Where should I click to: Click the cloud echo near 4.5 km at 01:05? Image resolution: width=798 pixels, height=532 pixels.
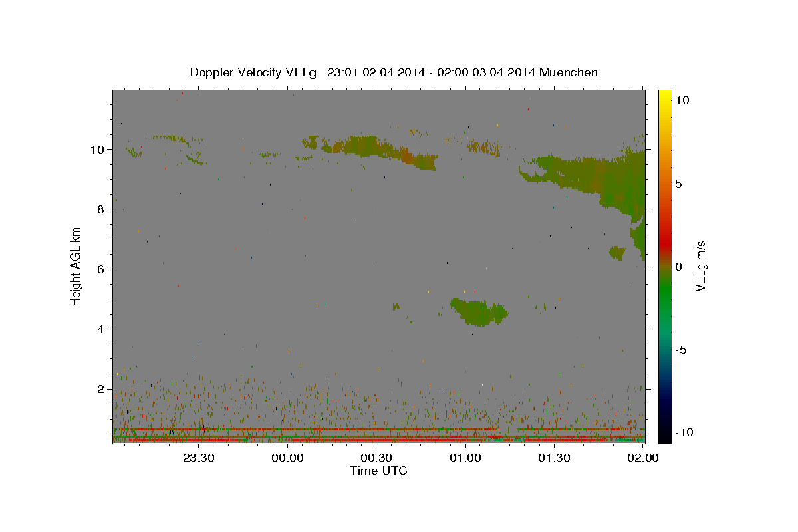(479, 312)
